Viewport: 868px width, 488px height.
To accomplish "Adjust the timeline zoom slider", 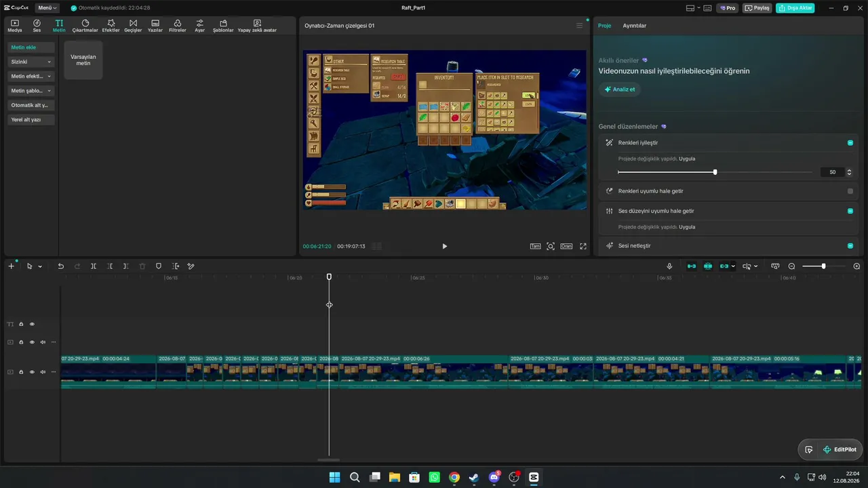I will point(823,266).
